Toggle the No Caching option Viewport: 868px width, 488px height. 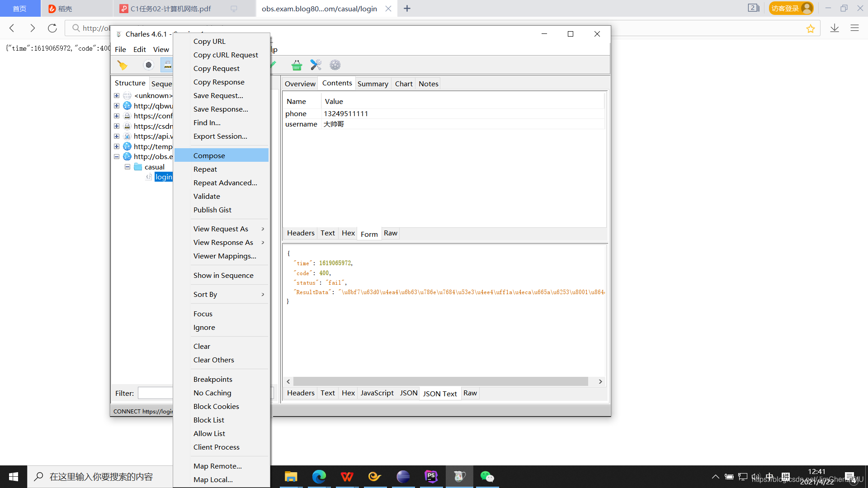[212, 393]
